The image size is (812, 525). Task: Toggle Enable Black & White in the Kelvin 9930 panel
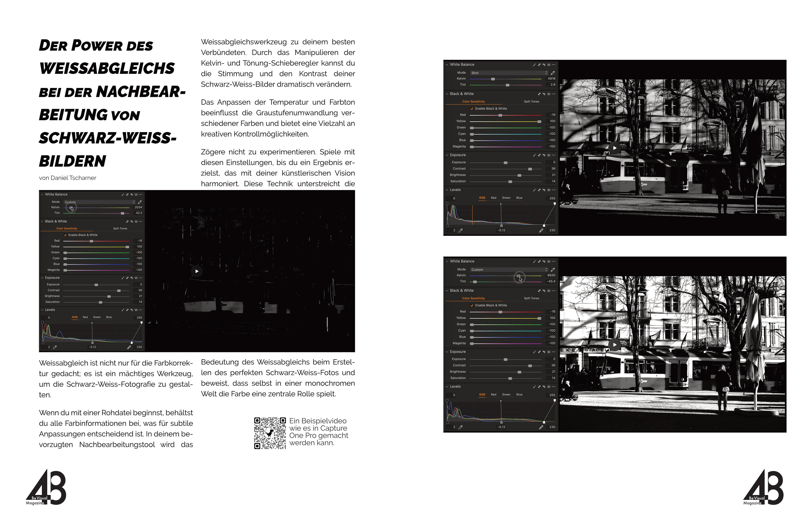472,305
